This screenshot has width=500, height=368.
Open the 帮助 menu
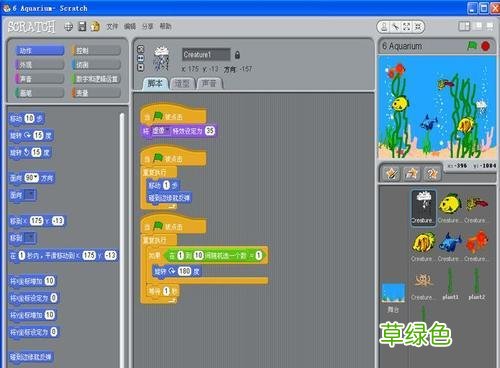click(165, 26)
